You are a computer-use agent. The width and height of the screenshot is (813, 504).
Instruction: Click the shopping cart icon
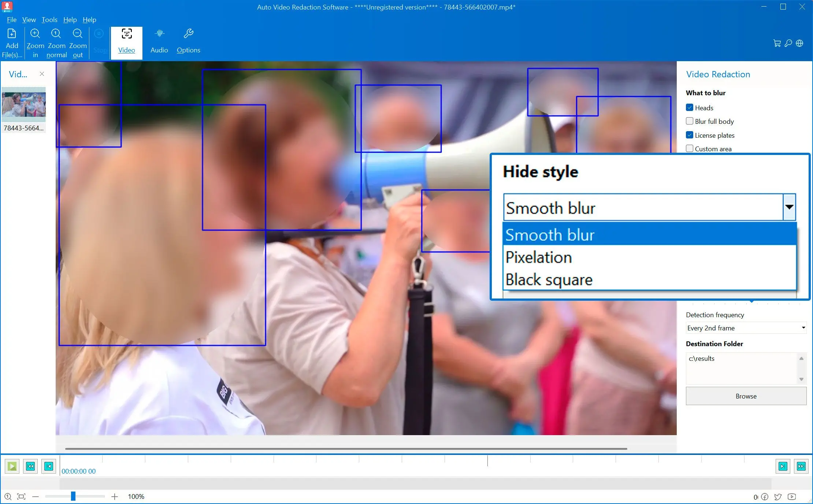click(777, 43)
